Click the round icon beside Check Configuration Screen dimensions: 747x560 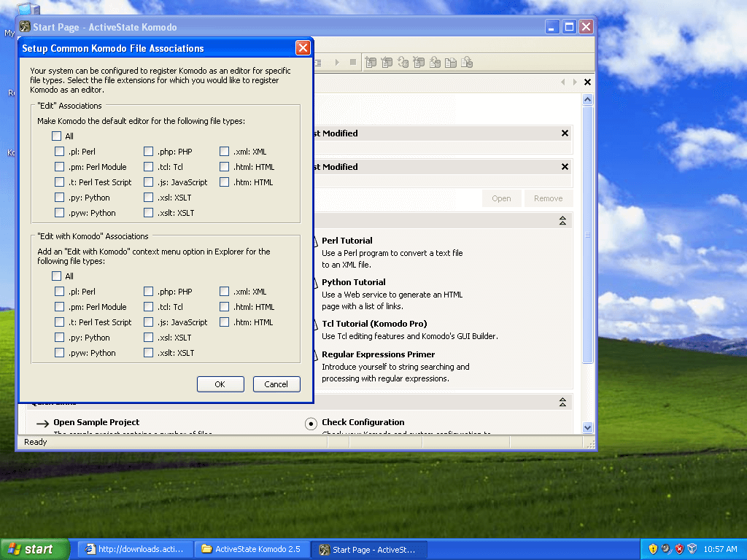tap(311, 424)
